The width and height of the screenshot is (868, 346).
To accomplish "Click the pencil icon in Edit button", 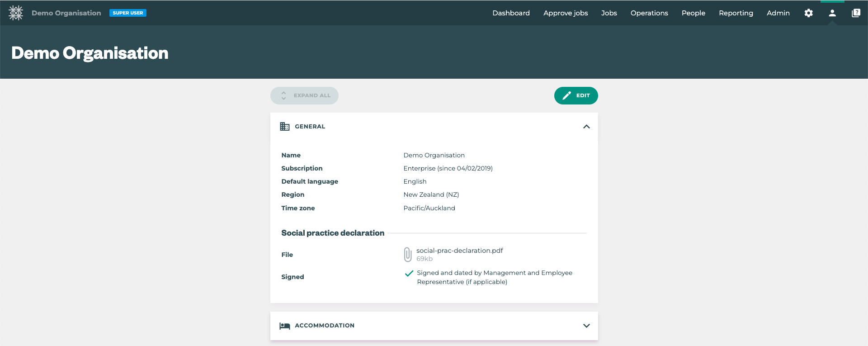I will pos(566,95).
